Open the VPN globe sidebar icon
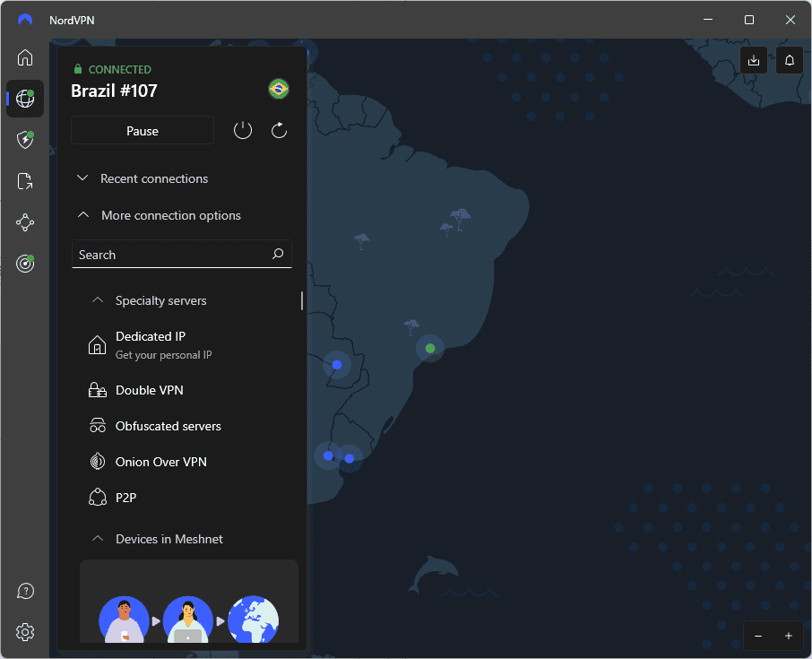The width and height of the screenshot is (812, 659). (25, 99)
